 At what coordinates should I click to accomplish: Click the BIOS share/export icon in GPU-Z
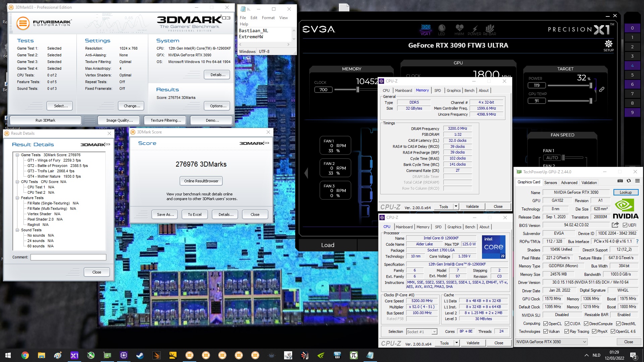tap(615, 225)
